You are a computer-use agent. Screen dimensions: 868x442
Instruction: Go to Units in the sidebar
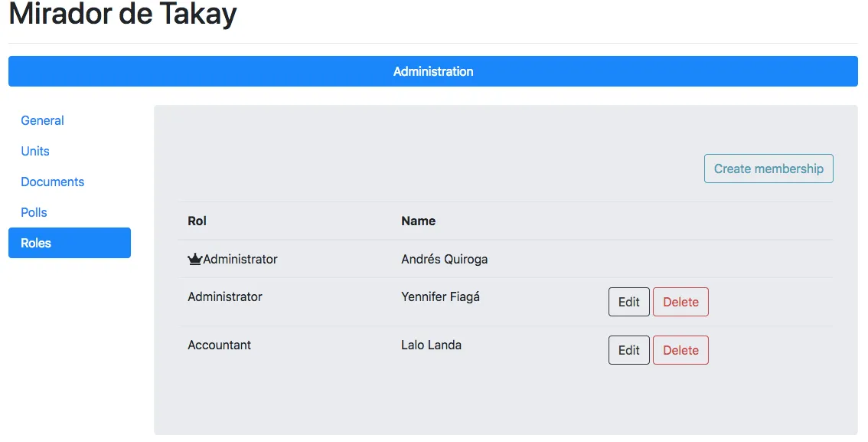point(35,151)
